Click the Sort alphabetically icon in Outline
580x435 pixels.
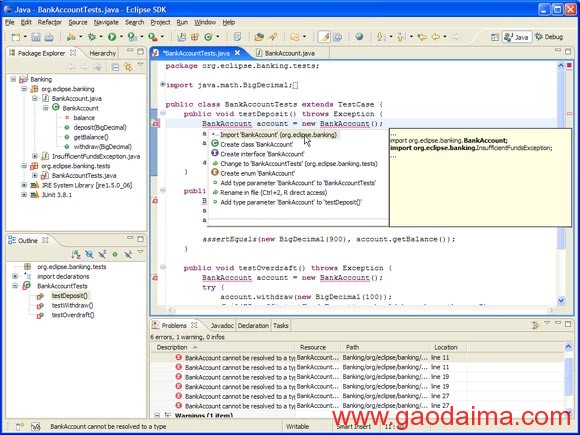[x=76, y=254]
